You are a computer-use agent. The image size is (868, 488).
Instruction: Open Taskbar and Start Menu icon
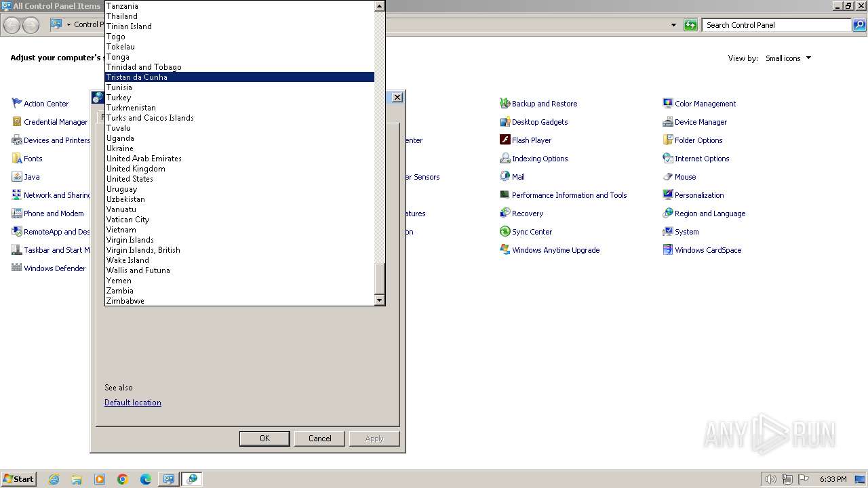pos(17,250)
